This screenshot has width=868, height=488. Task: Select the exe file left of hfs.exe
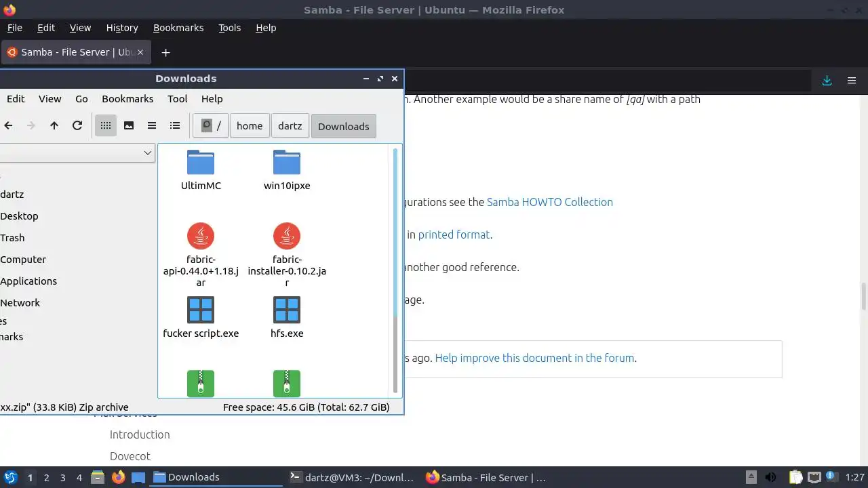click(x=201, y=317)
